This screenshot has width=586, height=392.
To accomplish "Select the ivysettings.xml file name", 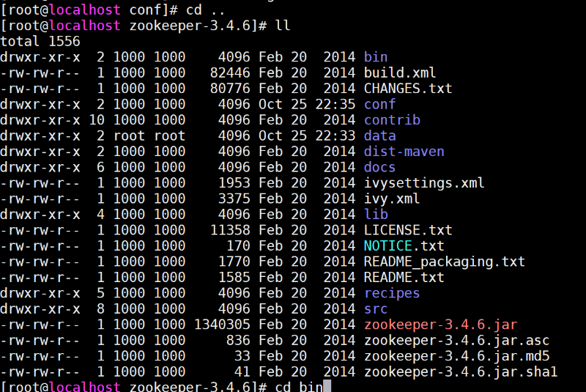I will (424, 182).
